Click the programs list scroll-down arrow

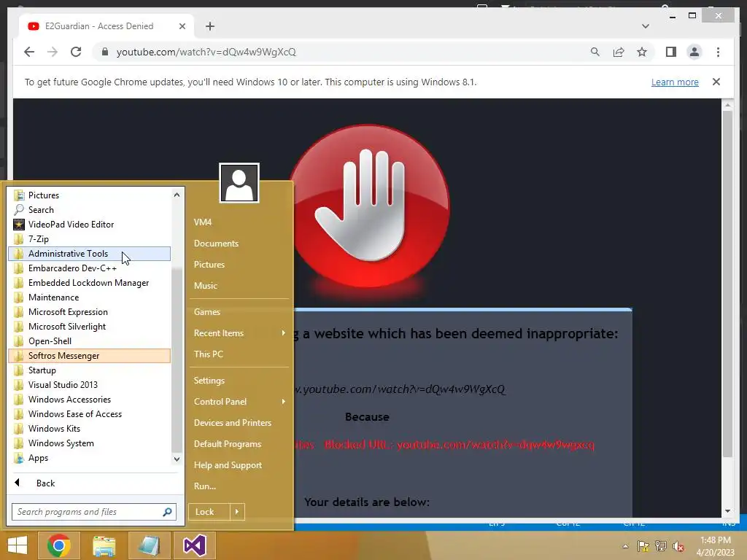[177, 459]
